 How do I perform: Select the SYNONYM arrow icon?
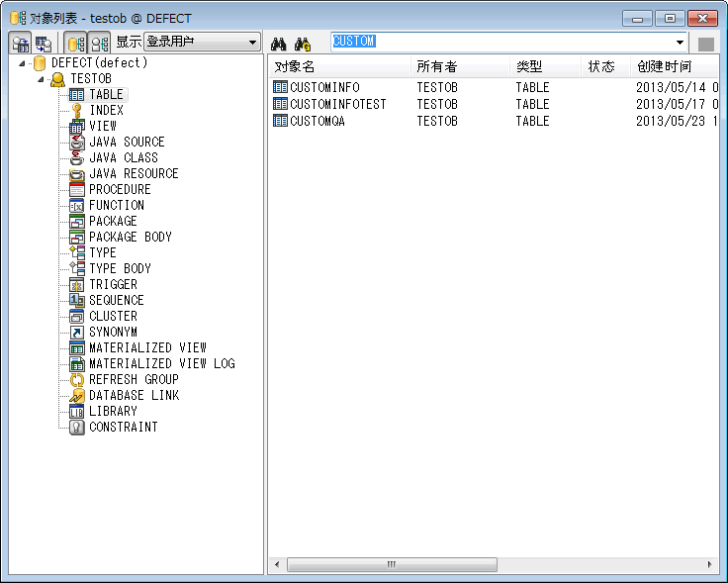click(76, 333)
